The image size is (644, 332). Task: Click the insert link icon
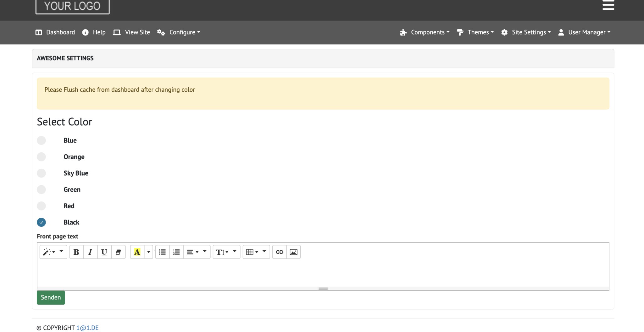click(279, 252)
